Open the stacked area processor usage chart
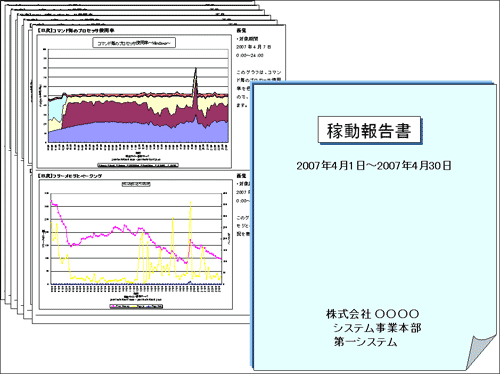 134,101
